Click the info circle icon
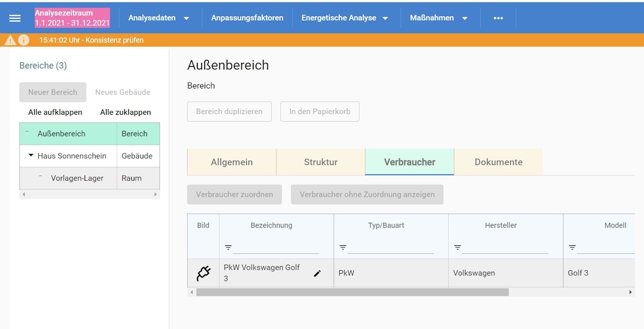This screenshot has height=329, width=644. pos(24,40)
